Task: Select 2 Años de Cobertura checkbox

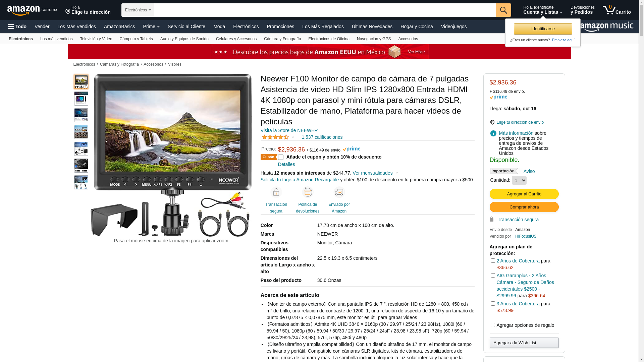Action: pyautogui.click(x=492, y=260)
